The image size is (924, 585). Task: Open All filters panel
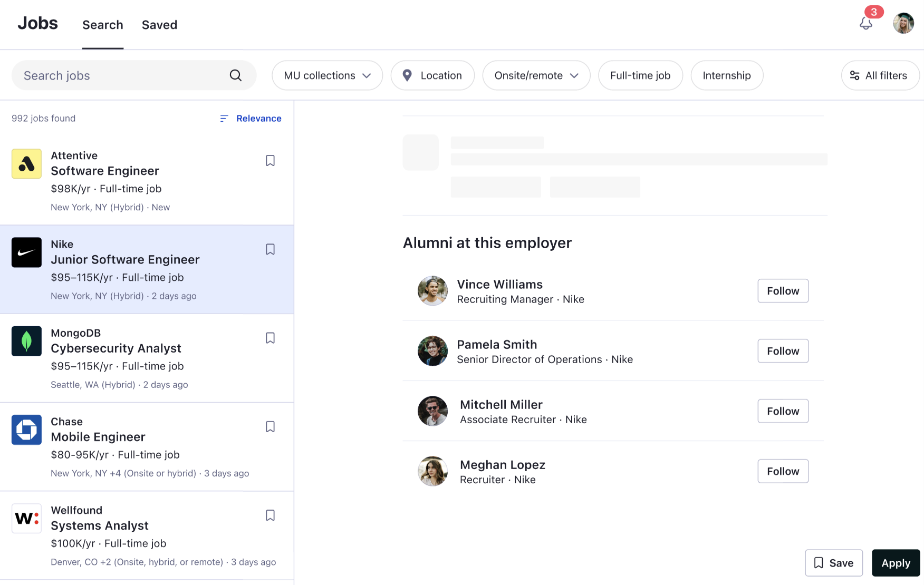(x=880, y=75)
